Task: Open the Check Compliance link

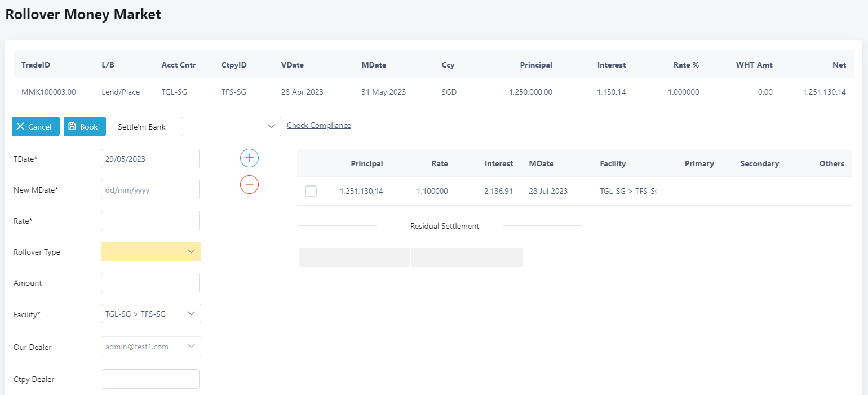Action: [x=319, y=125]
